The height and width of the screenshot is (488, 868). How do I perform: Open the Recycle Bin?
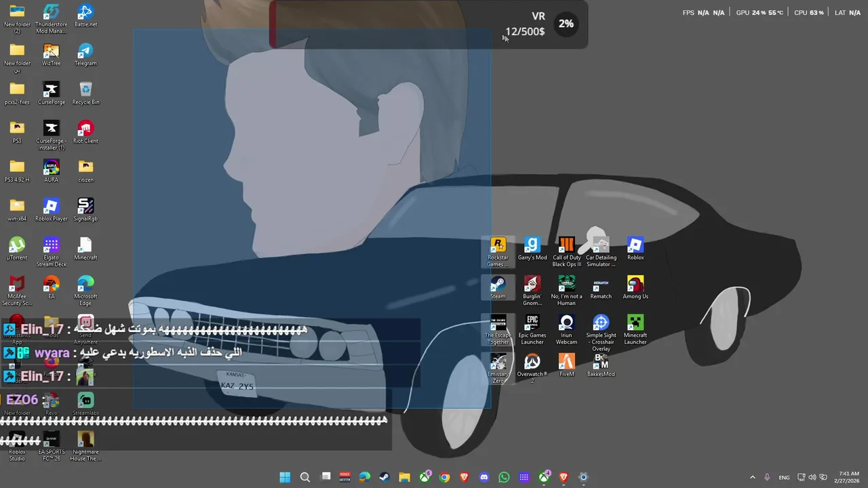tap(85, 94)
